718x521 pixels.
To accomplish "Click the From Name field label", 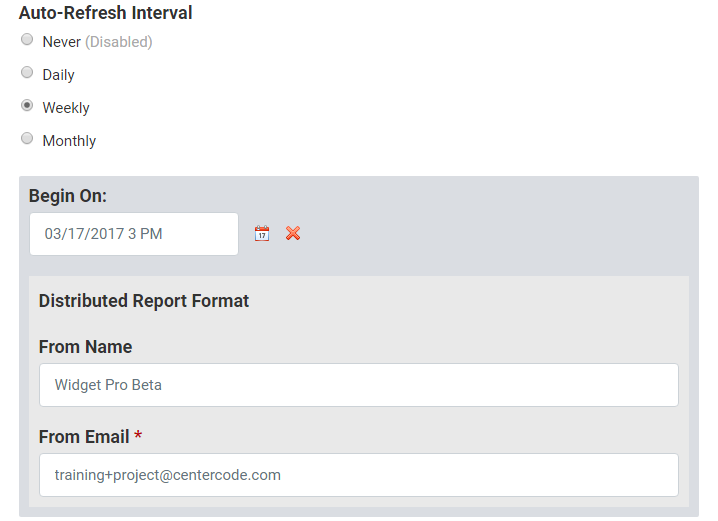I will point(86,347).
